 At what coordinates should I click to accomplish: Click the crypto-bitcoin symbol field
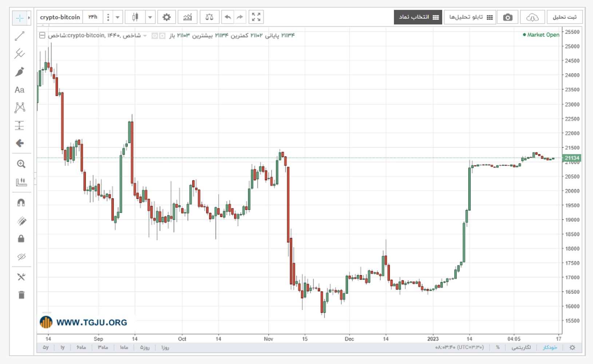click(x=60, y=17)
